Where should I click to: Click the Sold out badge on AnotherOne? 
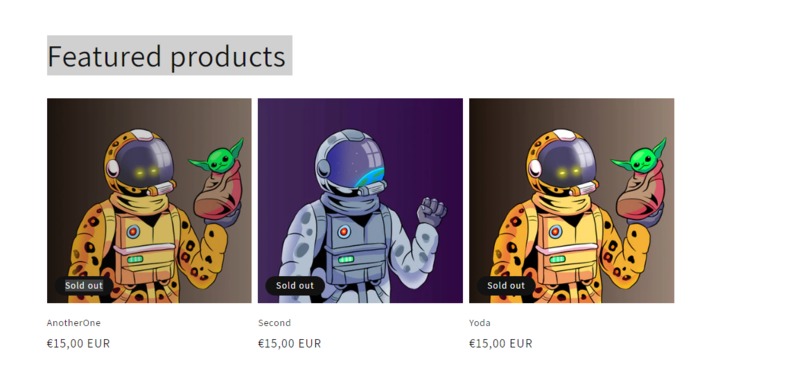click(x=84, y=285)
